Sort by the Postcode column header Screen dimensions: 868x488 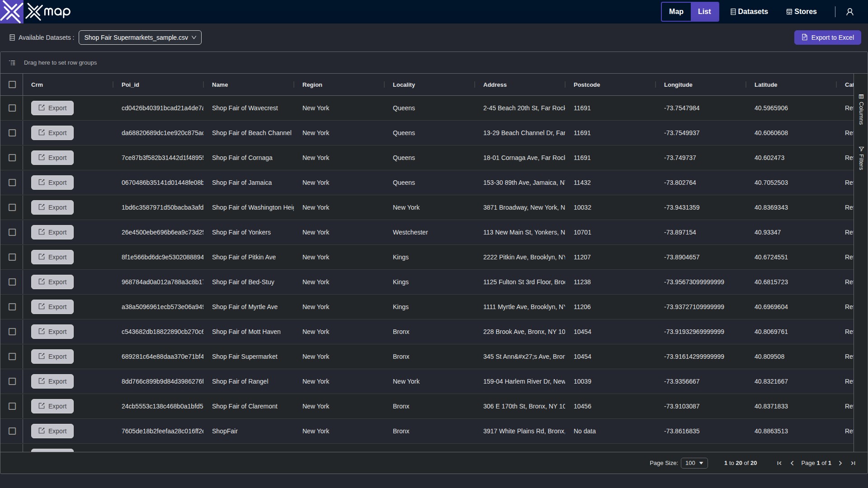point(586,84)
